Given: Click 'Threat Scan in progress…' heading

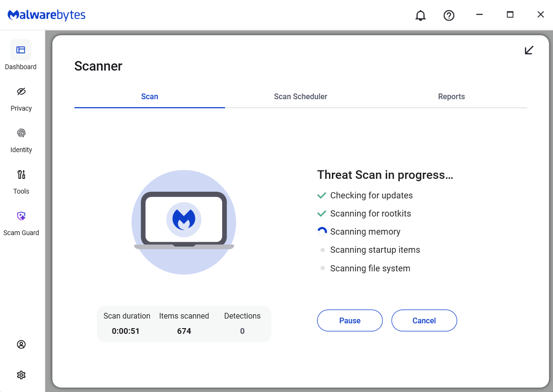Looking at the screenshot, I should tap(385, 175).
